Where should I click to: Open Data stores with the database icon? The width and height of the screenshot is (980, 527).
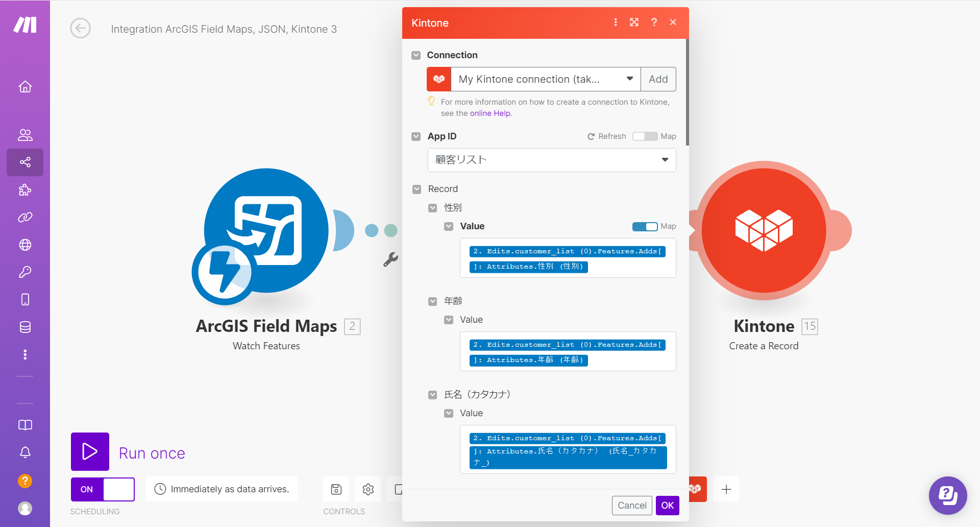point(24,327)
